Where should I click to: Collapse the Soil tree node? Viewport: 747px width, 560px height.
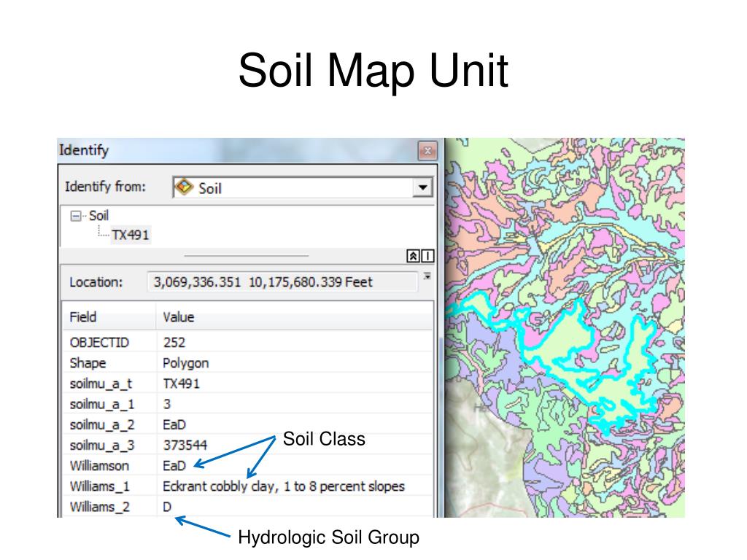76,216
